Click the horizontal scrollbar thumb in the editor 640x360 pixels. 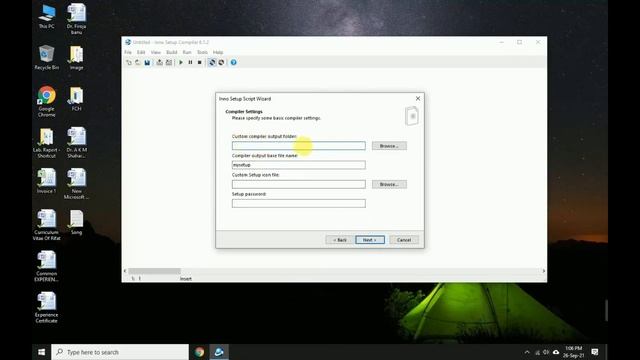[154, 271]
